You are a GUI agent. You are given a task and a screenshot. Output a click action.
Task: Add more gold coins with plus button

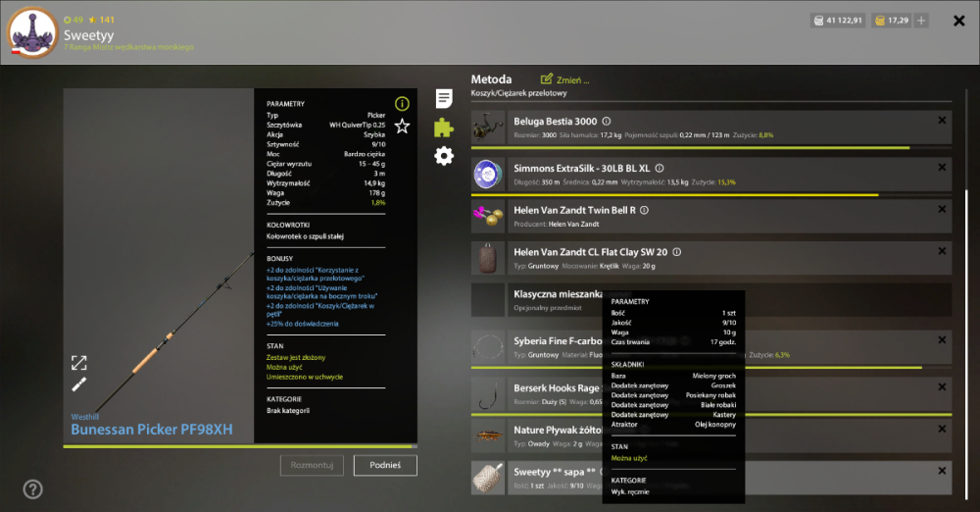coord(921,21)
